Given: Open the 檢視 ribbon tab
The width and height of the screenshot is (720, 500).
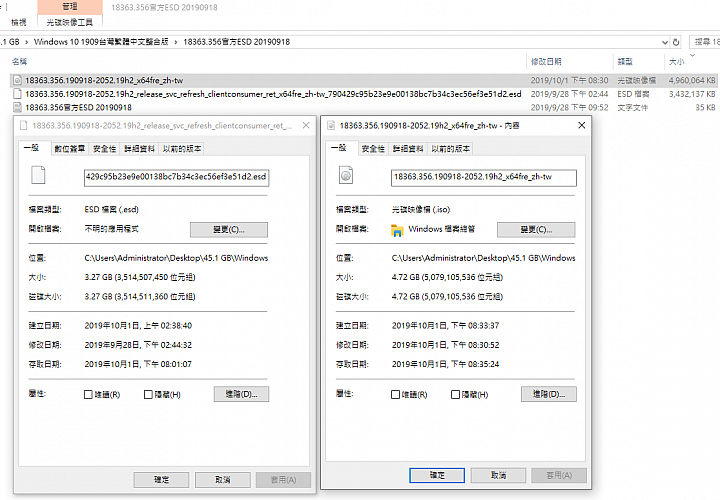Looking at the screenshot, I should (x=19, y=22).
